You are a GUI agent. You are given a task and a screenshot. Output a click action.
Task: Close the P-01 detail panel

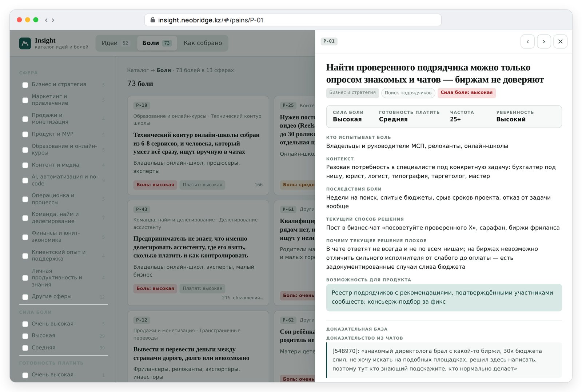click(560, 41)
